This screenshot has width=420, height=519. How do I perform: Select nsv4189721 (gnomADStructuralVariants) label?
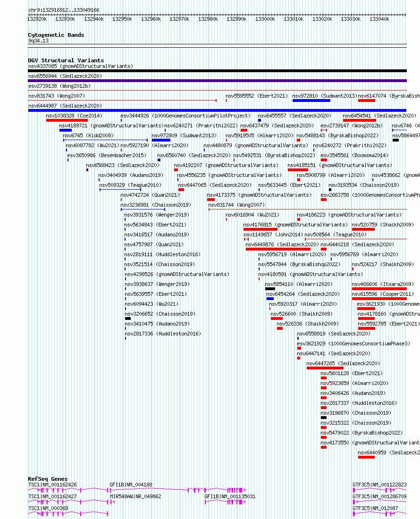pos(111,126)
